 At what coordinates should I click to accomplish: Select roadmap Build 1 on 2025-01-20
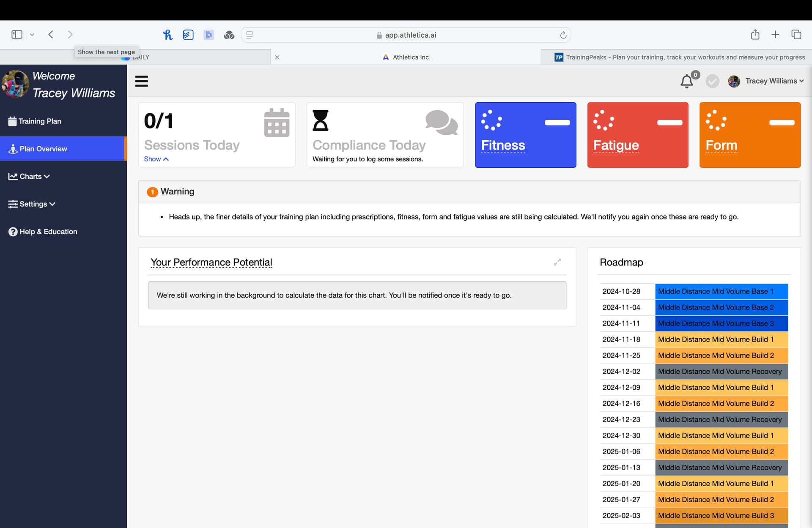[x=694, y=484]
